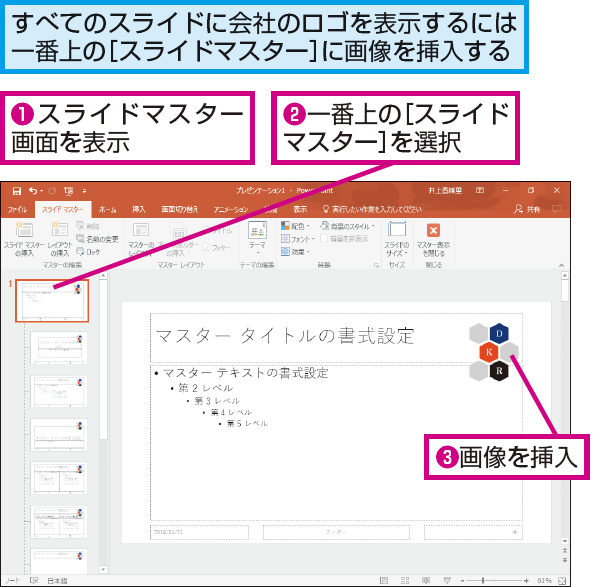The image size is (600, 587).
Task: Click the 削除 command
Action: point(88,226)
